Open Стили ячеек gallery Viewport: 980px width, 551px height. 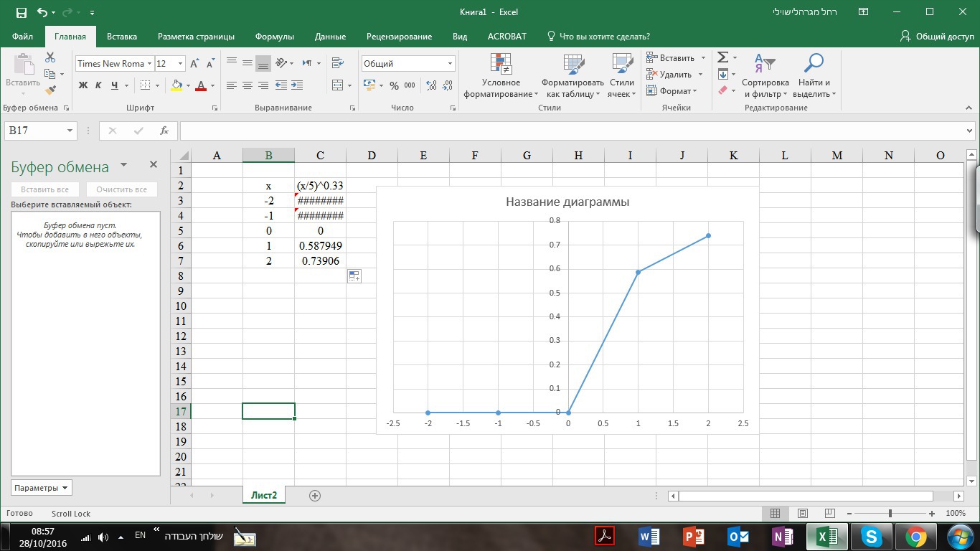[621, 75]
